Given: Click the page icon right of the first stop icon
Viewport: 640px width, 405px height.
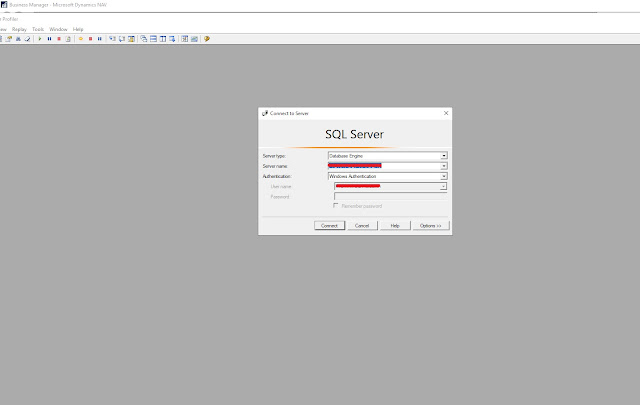Looking at the screenshot, I should (68, 39).
